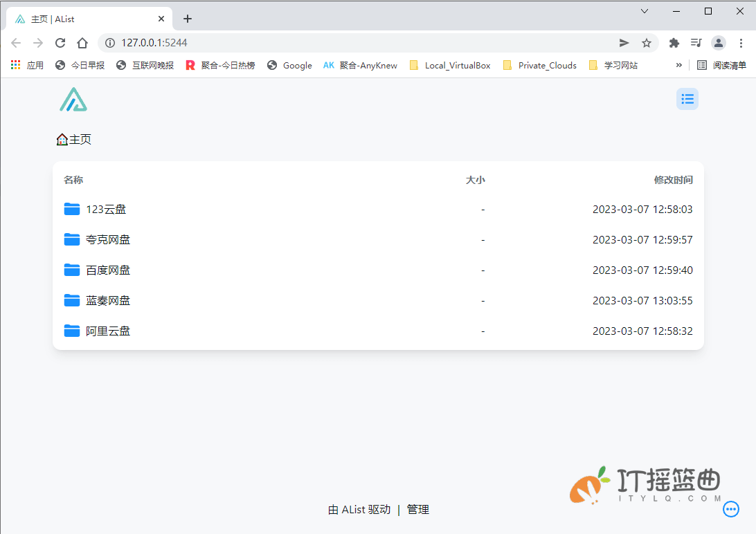Click the AList logo at top left

[73, 99]
